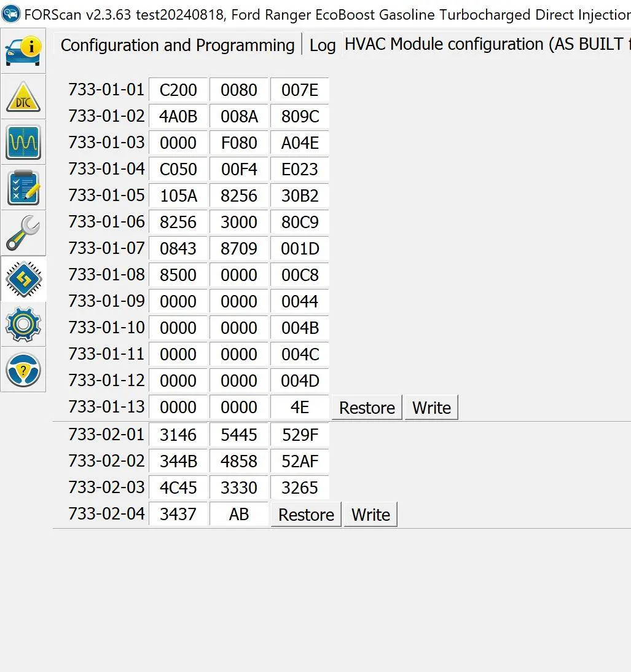Select the row label 733-01-09

tap(106, 301)
